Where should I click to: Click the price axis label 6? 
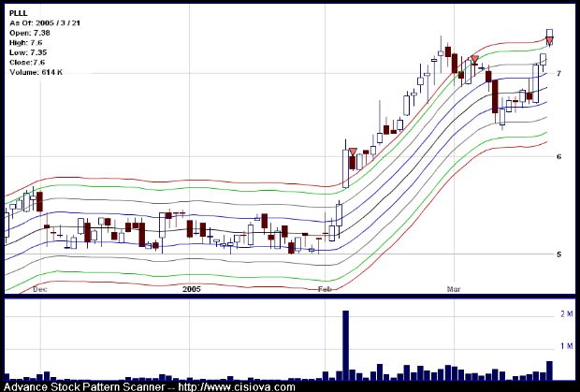pos(558,156)
